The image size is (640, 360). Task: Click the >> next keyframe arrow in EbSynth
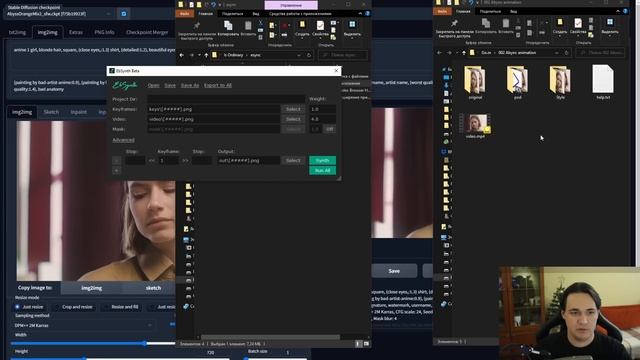[x=185, y=161]
